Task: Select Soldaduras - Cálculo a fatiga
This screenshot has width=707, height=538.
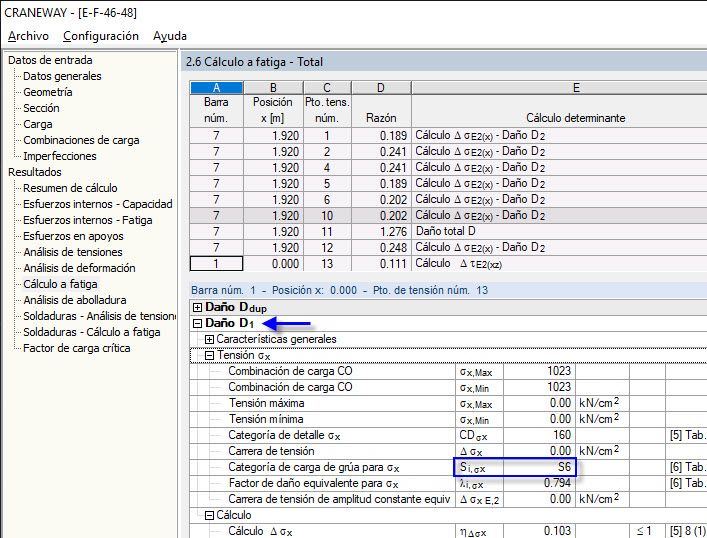Action: tap(92, 332)
